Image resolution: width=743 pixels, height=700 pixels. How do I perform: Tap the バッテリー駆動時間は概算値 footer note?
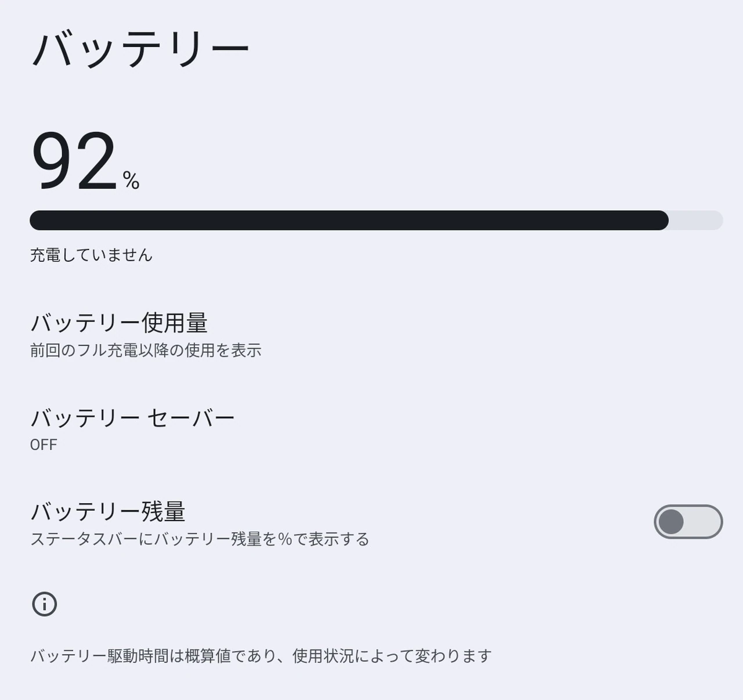261,656
